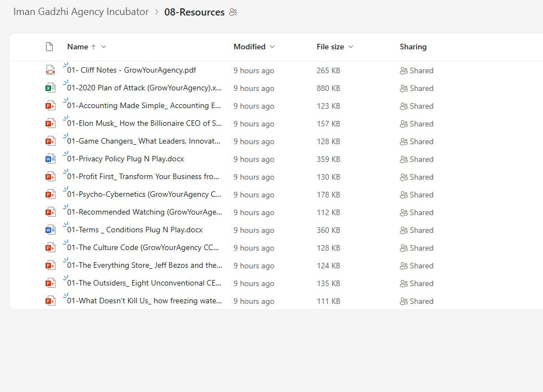Click the Excel icon for 2020 Plan of Attack
The image size is (543, 392).
[50, 88]
